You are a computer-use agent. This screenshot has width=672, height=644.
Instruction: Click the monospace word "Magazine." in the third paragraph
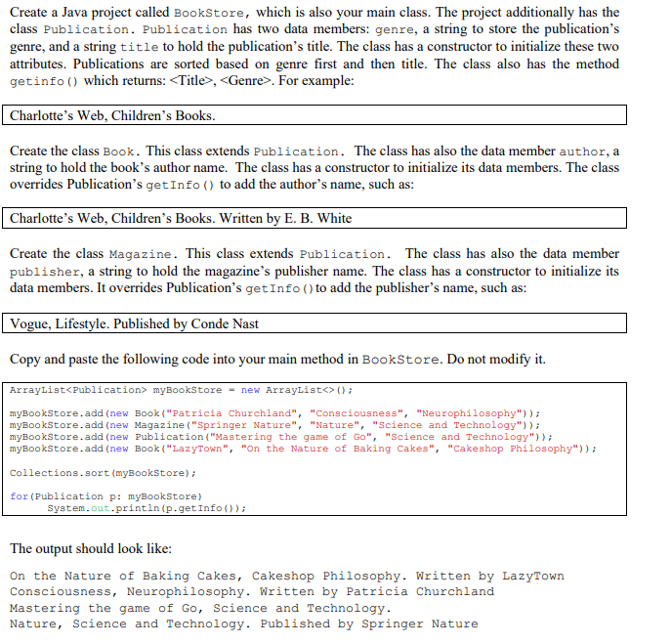click(144, 254)
